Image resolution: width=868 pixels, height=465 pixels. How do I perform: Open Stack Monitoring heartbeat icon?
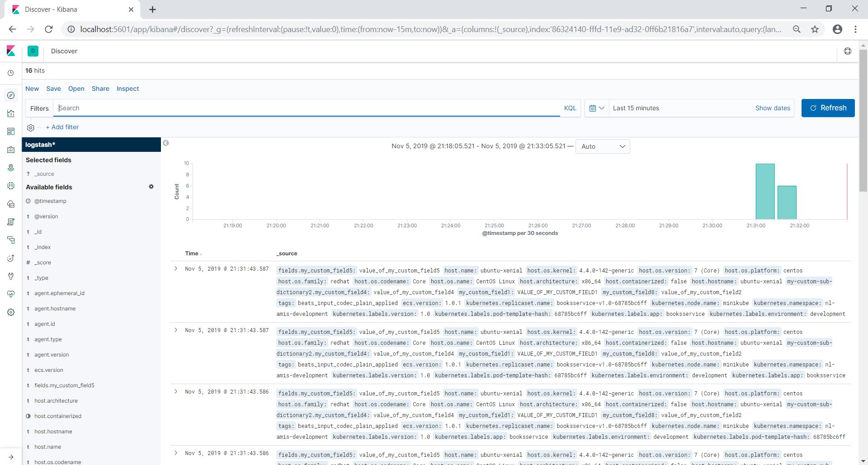tap(11, 294)
